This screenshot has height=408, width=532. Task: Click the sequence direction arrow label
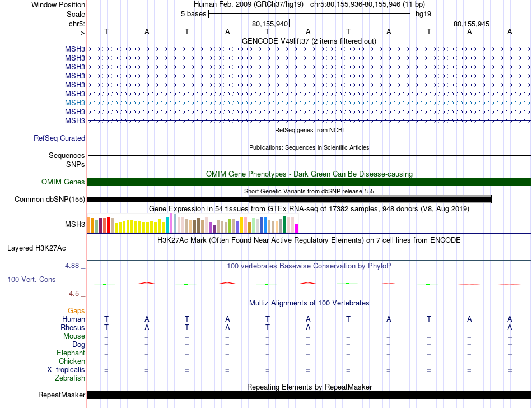click(79, 33)
